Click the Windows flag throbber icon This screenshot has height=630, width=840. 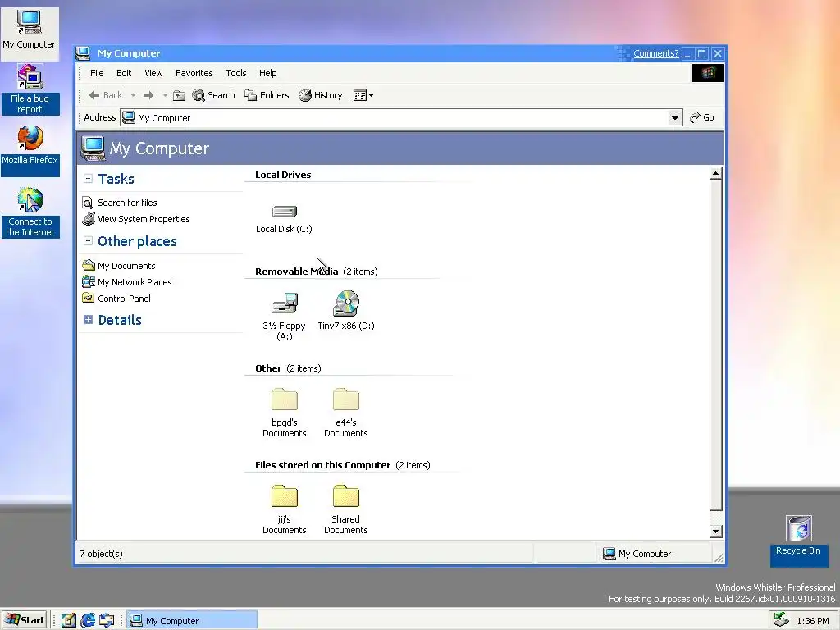pos(708,73)
